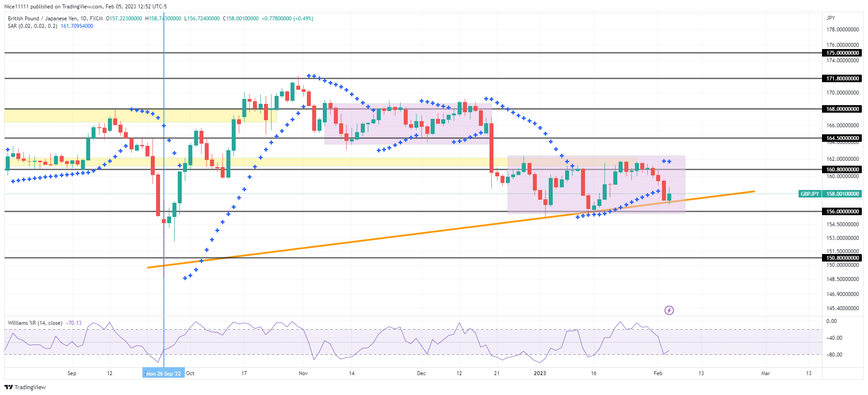Image resolution: width=868 pixels, height=395 pixels.
Task: Click the SAR value 161.70954000
Action: pyautogui.click(x=77, y=26)
